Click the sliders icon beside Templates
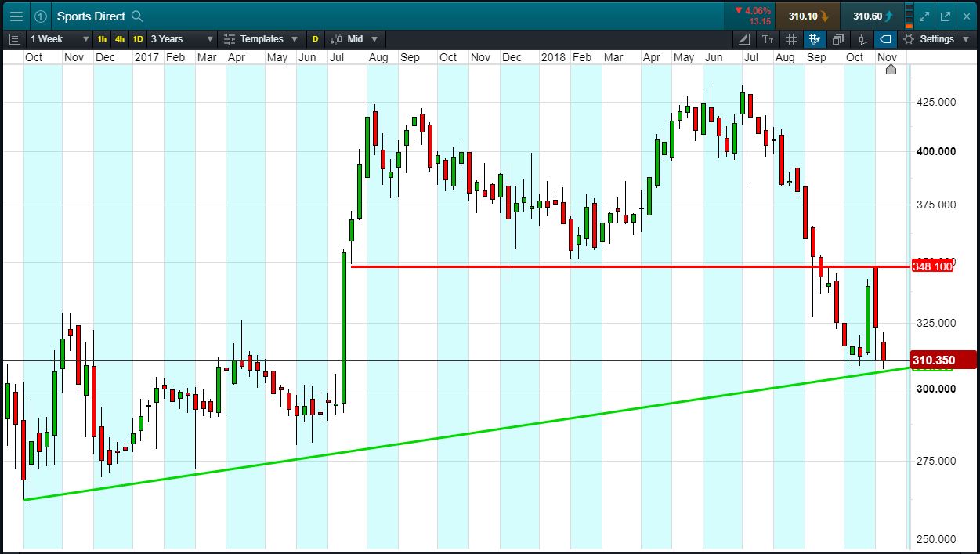 click(x=229, y=39)
